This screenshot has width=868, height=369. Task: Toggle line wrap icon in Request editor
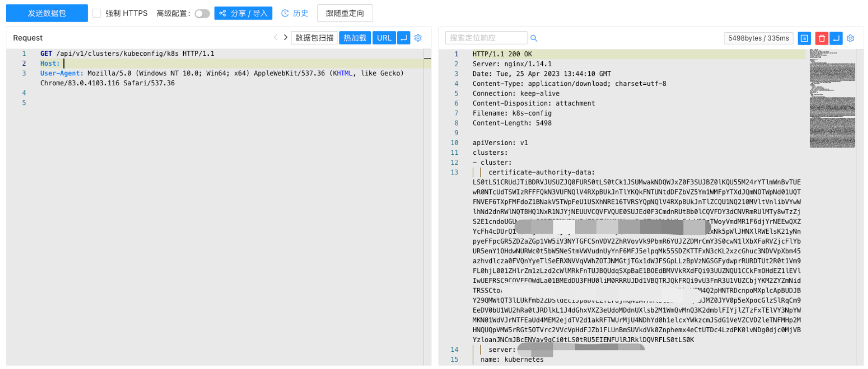pyautogui.click(x=404, y=38)
